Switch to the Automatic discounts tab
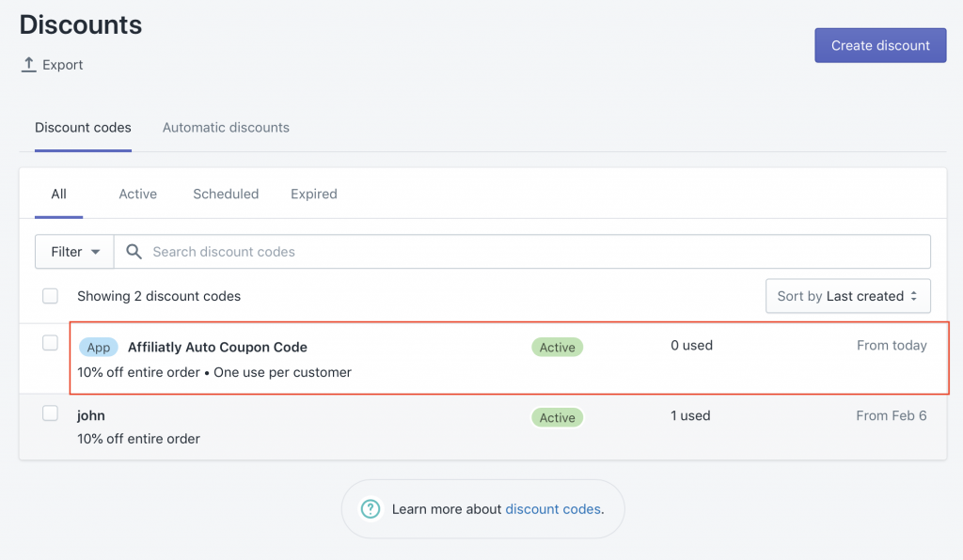 click(x=226, y=128)
